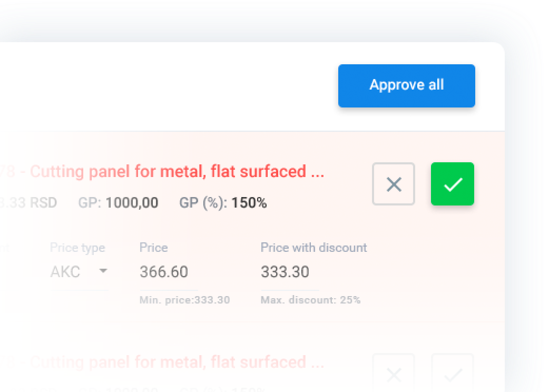The image size is (549, 392).
Task: Reject the faded second cutting panel item
Action: pos(394,374)
